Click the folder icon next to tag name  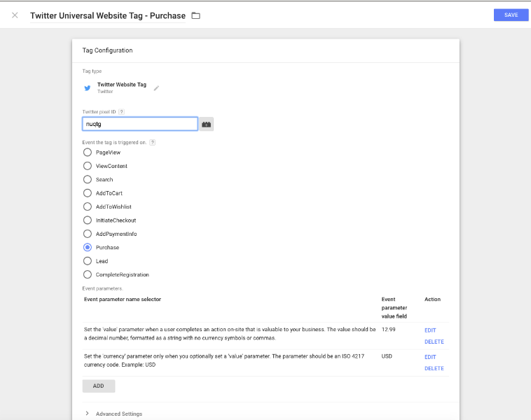pyautogui.click(x=195, y=15)
